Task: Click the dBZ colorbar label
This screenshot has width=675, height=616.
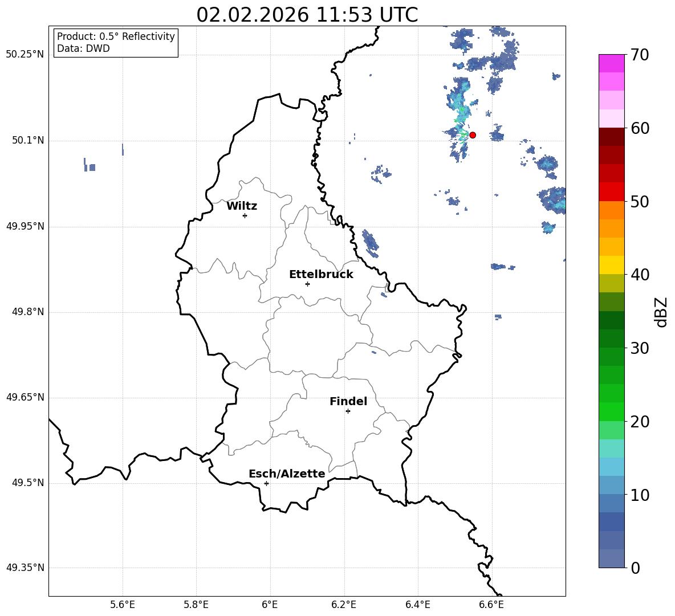Action: click(661, 312)
